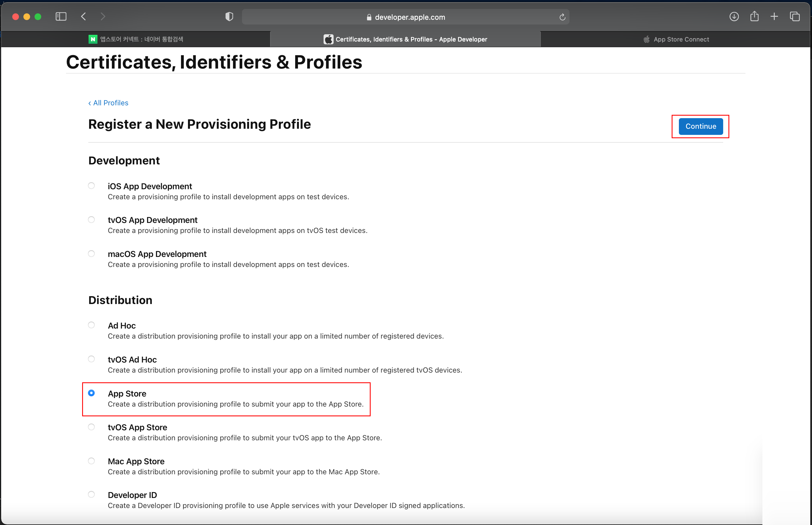
Task: Switch to the App Store Connect tab
Action: point(676,39)
